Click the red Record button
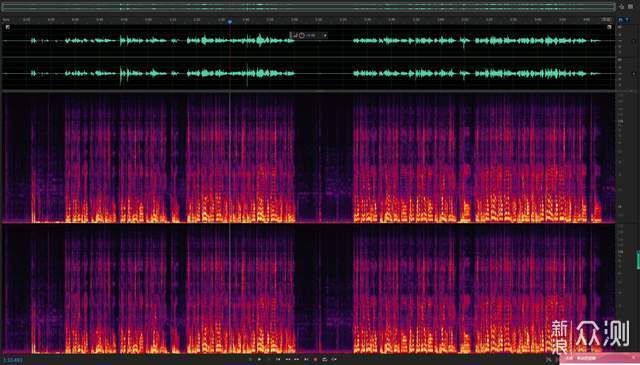The width and height of the screenshot is (640, 365). [x=315, y=359]
